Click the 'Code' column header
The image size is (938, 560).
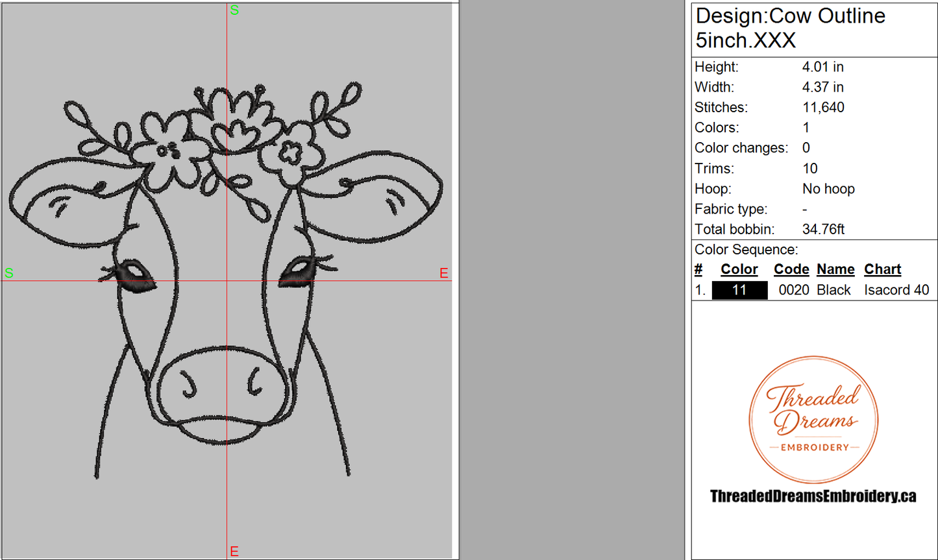click(791, 269)
